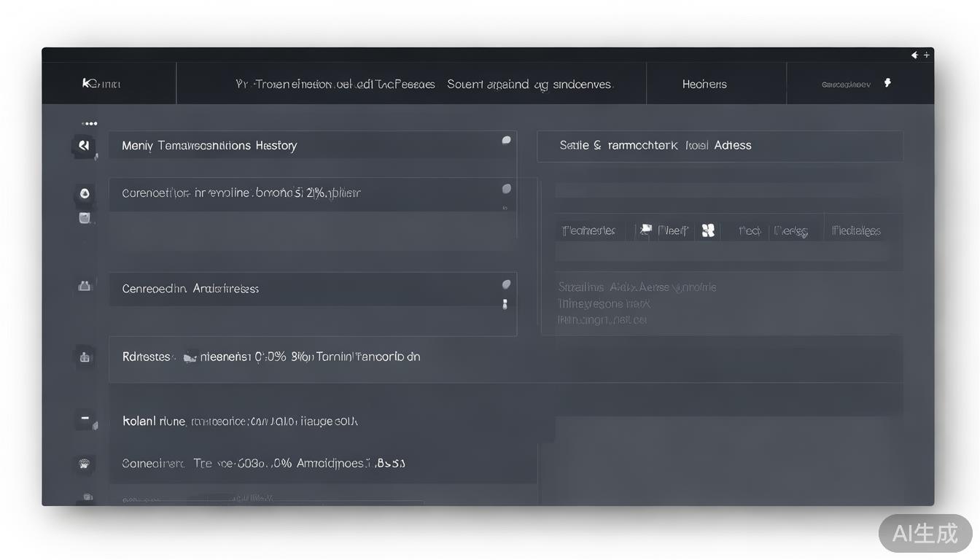Toggle the round indicator on the 2% row
This screenshot has height=560, width=980.
506,189
